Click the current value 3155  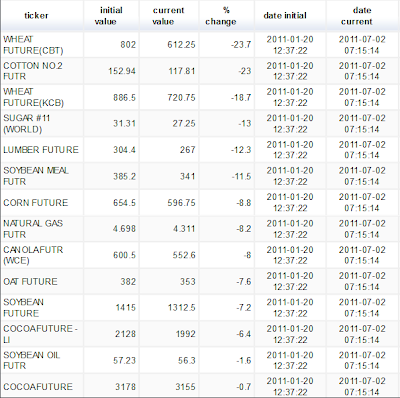pos(185,387)
